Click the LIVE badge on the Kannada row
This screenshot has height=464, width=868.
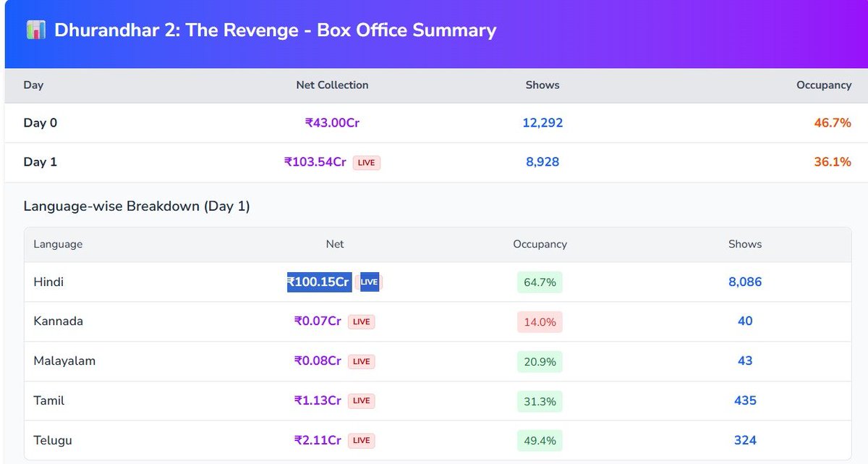coord(361,321)
